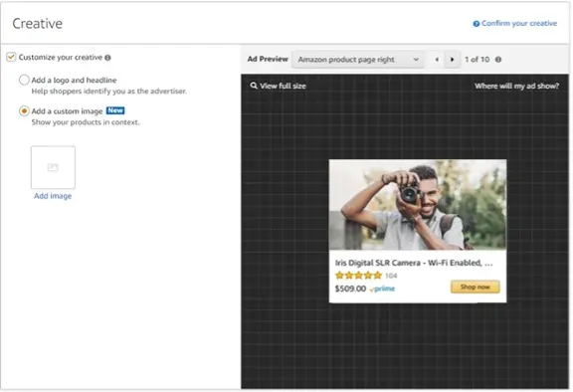Viewport: 573px width, 392px height.
Task: Click the magnifier icon for View full size
Action: [254, 86]
